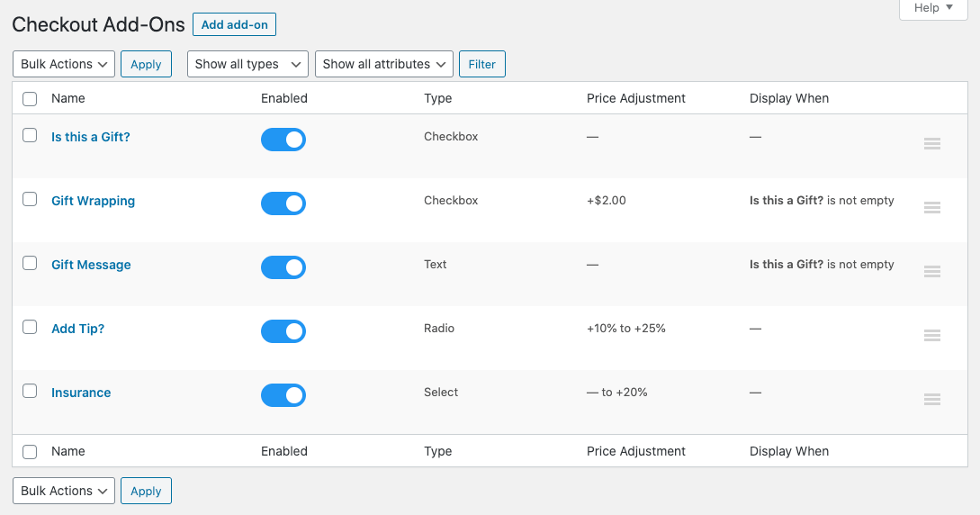Open the bottom Bulk Actions dropdown

coord(64,491)
